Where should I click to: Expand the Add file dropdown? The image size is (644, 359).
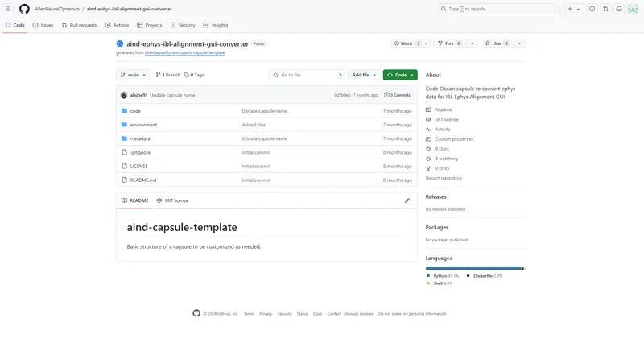click(364, 75)
